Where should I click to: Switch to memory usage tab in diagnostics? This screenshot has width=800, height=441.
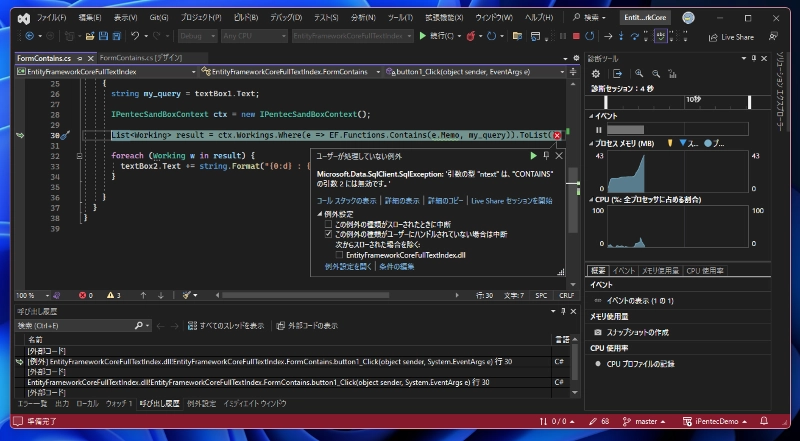point(660,271)
